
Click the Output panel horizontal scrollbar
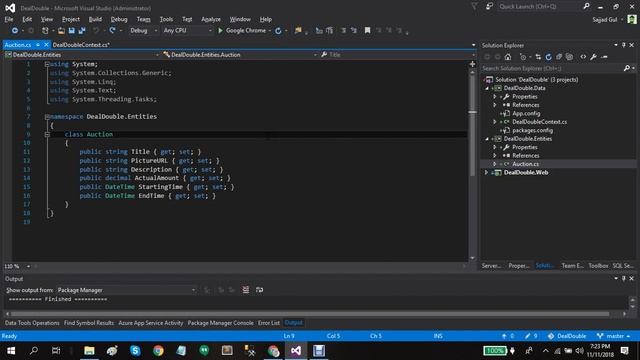[310, 314]
